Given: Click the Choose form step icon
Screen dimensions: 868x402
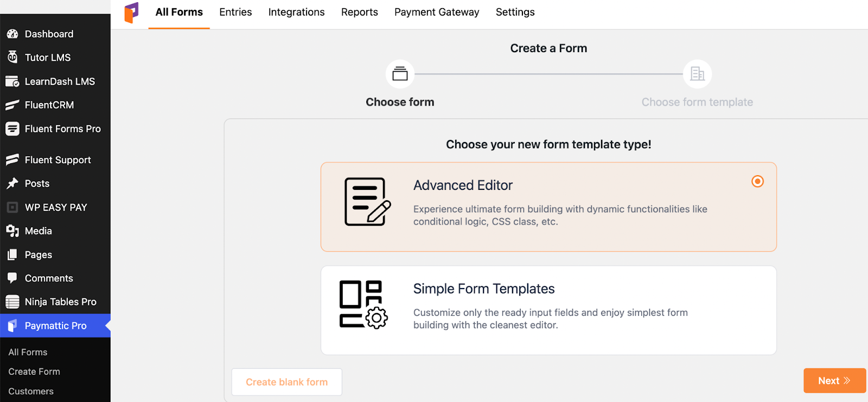Looking at the screenshot, I should [x=400, y=74].
